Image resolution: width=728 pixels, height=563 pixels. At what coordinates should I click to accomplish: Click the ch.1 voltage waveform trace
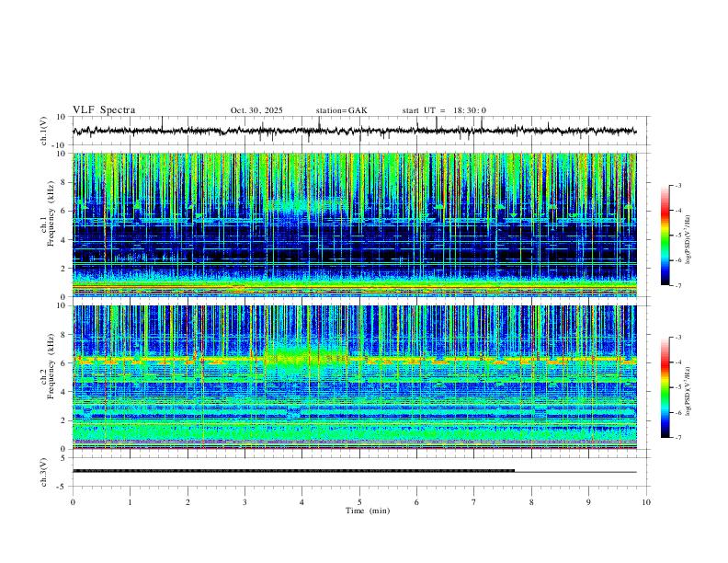[x=355, y=131]
